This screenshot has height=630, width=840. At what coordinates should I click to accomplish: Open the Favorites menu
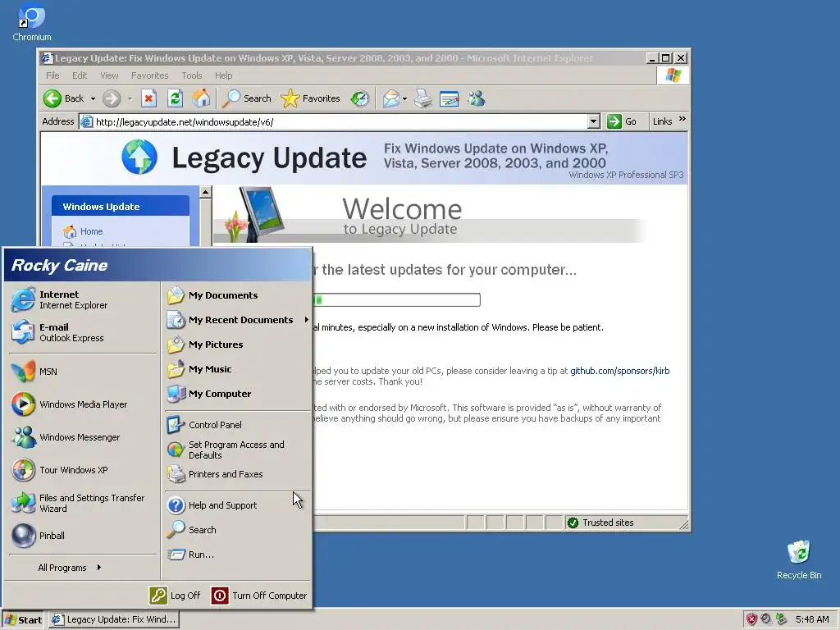tap(149, 75)
